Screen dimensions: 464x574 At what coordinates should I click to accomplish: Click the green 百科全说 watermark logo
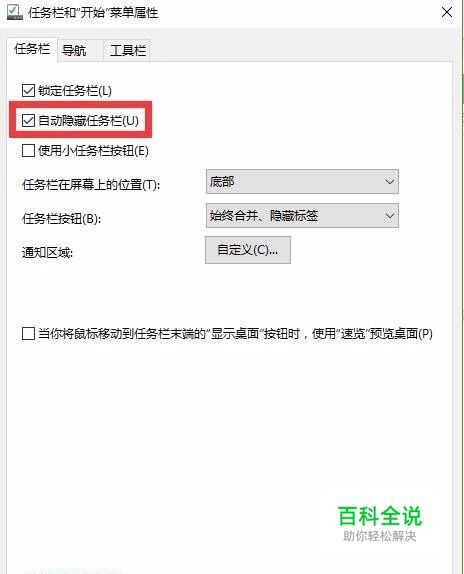[380, 516]
